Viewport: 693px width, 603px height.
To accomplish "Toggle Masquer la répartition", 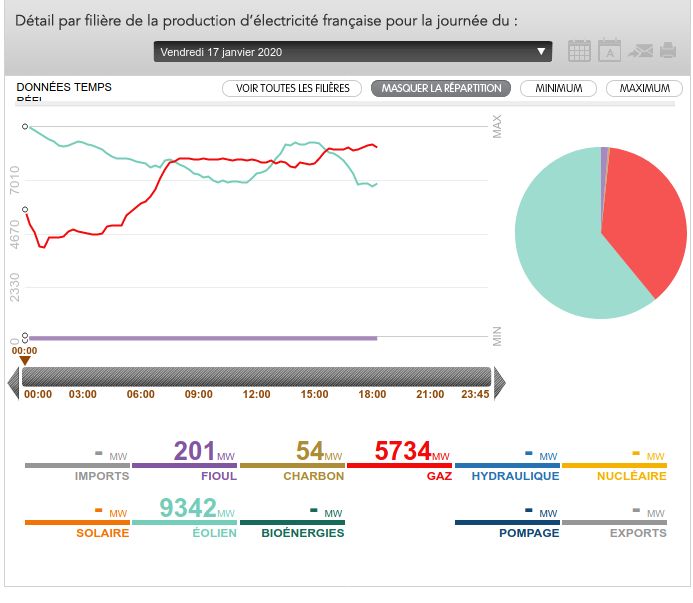I will (441, 88).
